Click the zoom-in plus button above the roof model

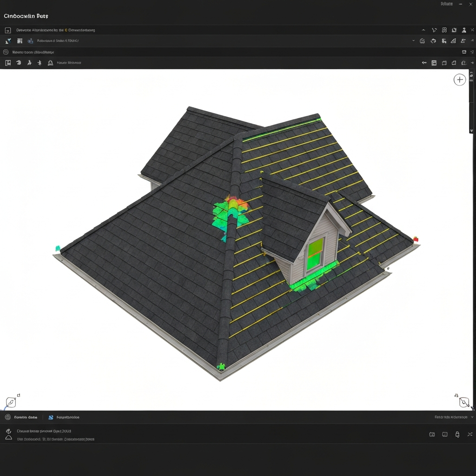point(460,79)
